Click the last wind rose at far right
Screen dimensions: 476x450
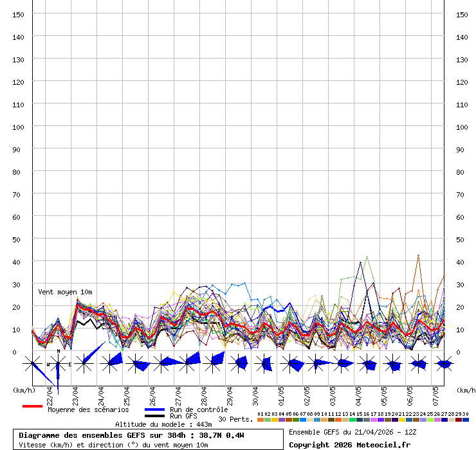[x=444, y=364]
